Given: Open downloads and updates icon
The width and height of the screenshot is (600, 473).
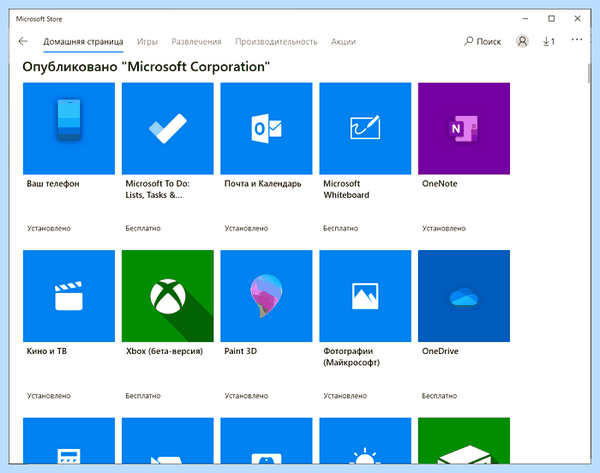Looking at the screenshot, I should [549, 41].
